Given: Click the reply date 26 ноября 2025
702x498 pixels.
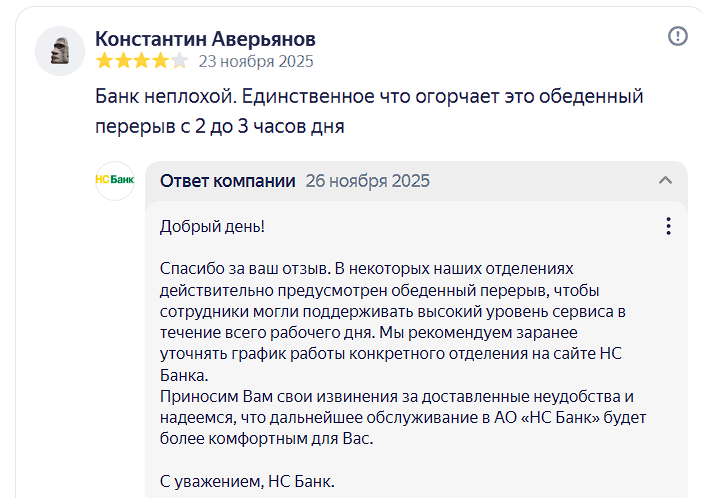Looking at the screenshot, I should 368,181.
